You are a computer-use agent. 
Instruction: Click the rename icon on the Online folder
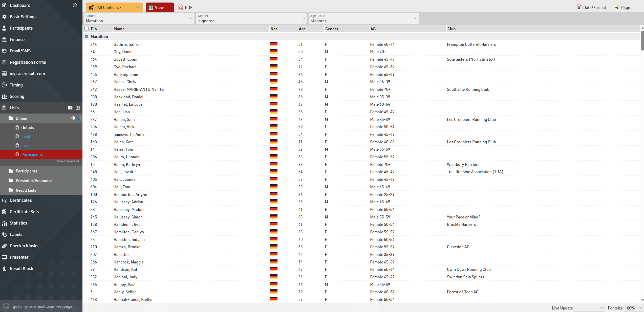pos(73,118)
